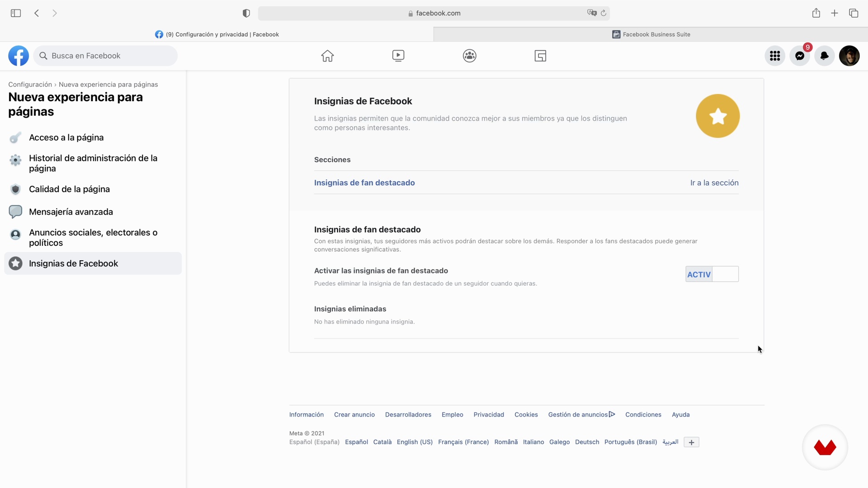Open Gestión de anuncios footer link

pos(581,414)
